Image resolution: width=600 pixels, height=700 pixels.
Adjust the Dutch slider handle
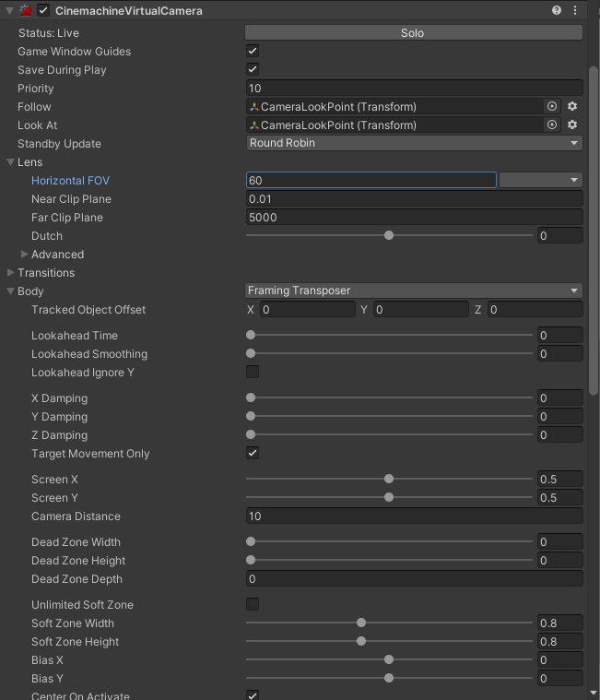(389, 235)
